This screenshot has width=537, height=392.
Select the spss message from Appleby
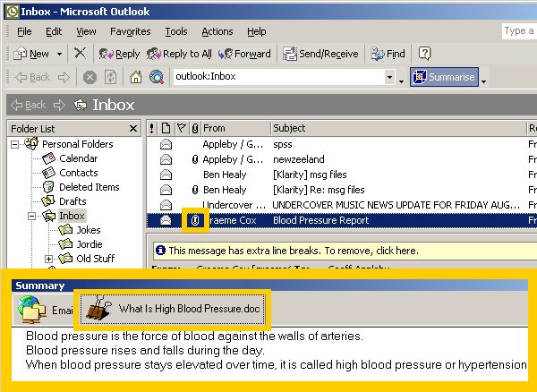(342, 144)
